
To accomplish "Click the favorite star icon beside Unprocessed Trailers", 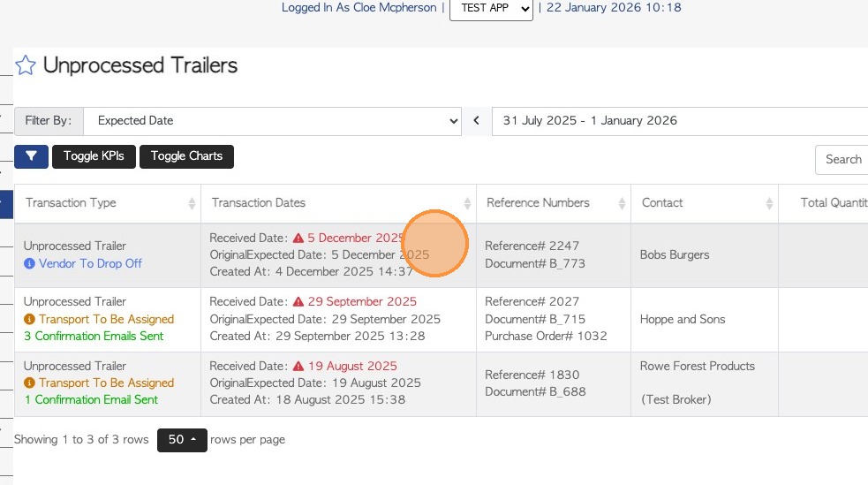I will (26, 65).
